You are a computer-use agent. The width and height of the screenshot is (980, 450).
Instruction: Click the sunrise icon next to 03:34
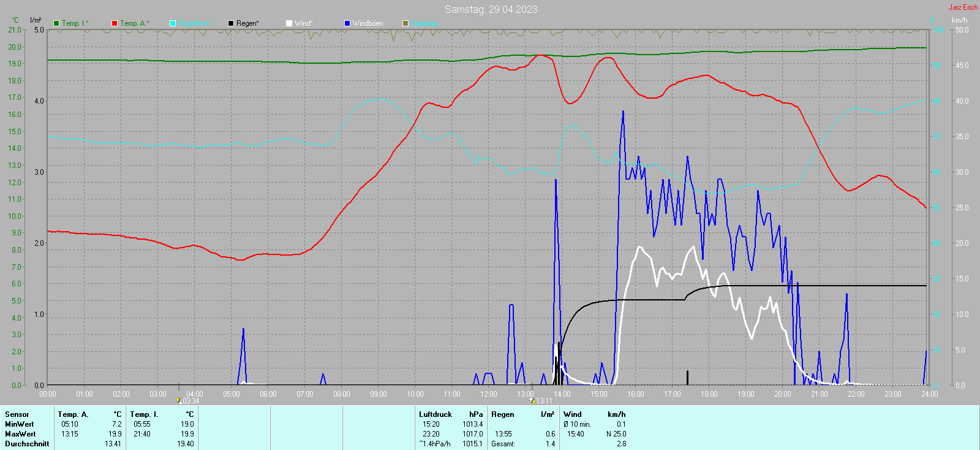[179, 400]
